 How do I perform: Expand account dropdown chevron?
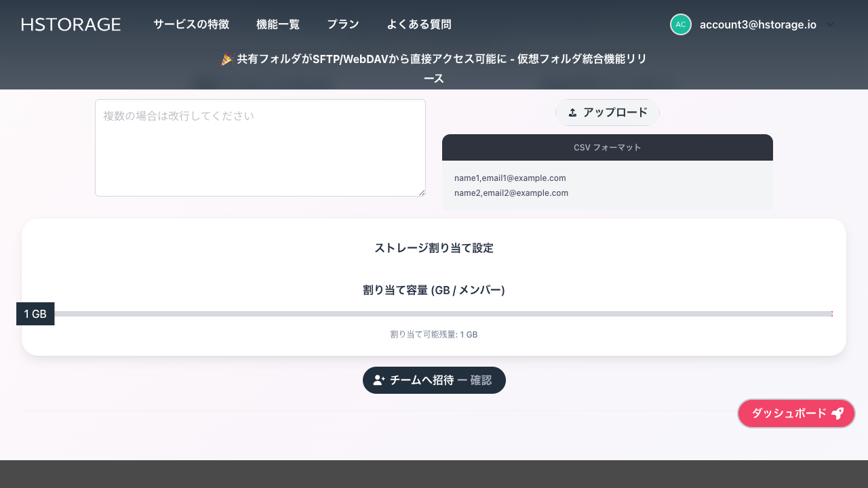coord(831,24)
